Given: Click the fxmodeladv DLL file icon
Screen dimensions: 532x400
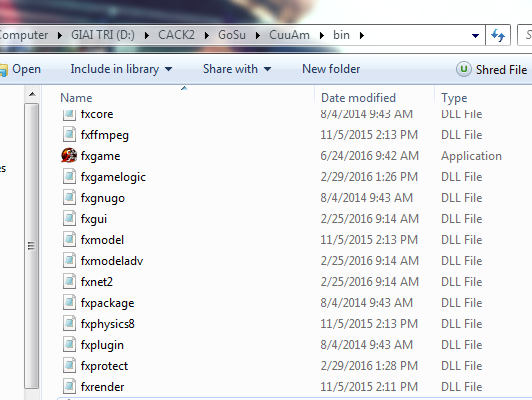Looking at the screenshot, I should (69, 261).
